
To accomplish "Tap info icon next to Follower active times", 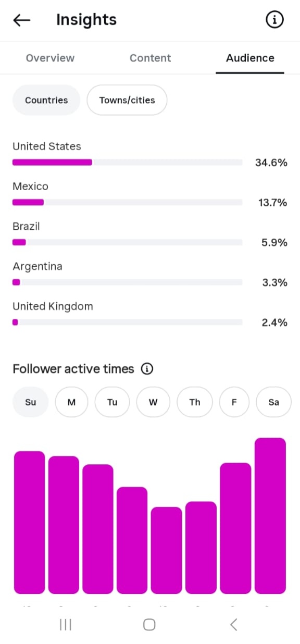I will 147,369.
